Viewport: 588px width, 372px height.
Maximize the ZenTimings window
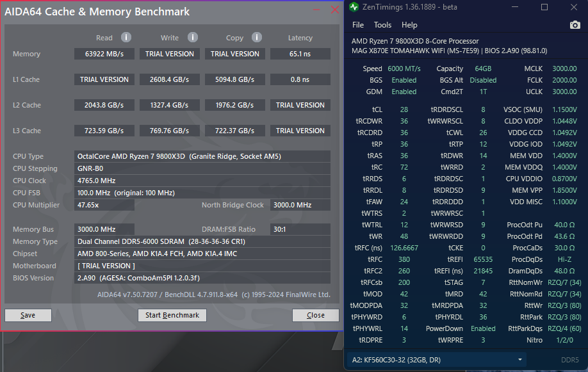click(x=544, y=8)
